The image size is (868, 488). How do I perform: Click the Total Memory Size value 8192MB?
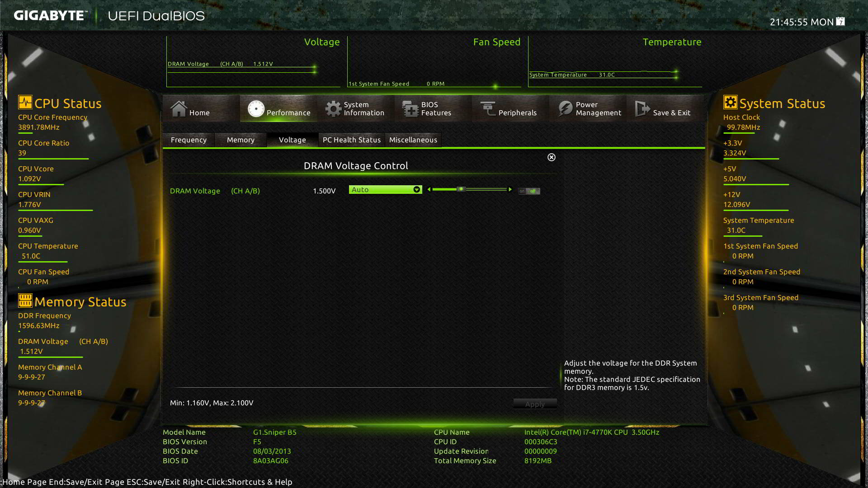click(x=538, y=461)
